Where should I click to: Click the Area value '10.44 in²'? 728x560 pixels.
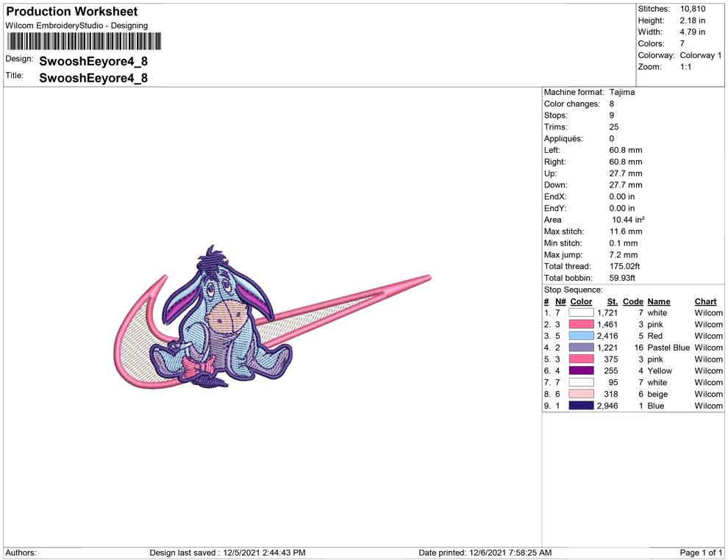point(628,220)
